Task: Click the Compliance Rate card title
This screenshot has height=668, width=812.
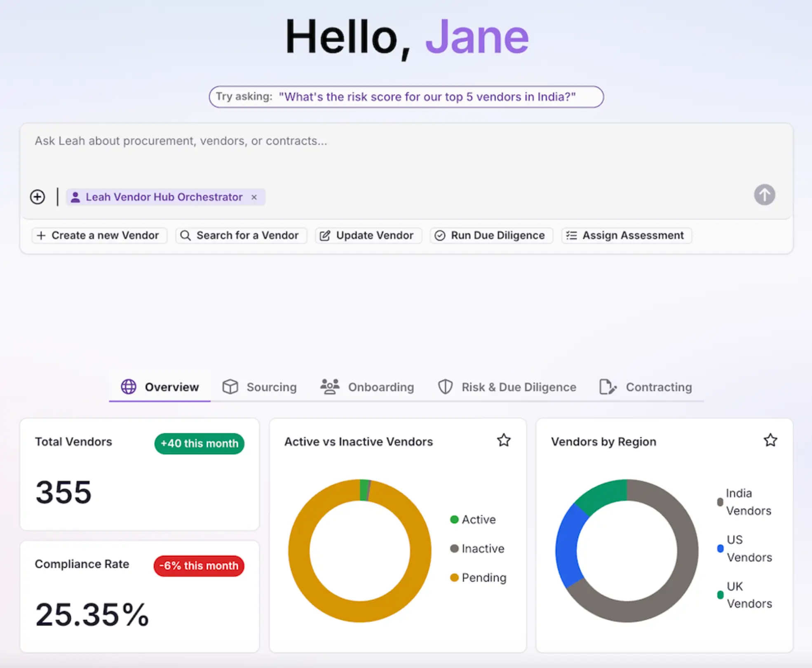Action: pyautogui.click(x=82, y=564)
